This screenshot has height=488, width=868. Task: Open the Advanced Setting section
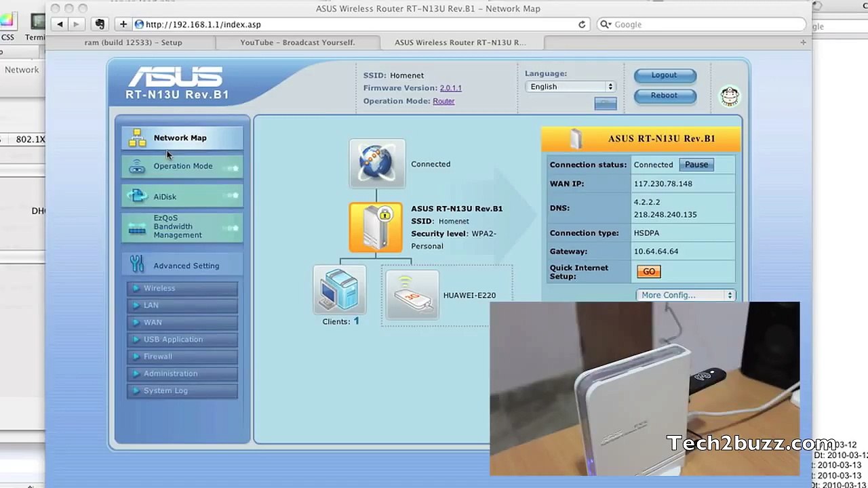click(x=182, y=266)
